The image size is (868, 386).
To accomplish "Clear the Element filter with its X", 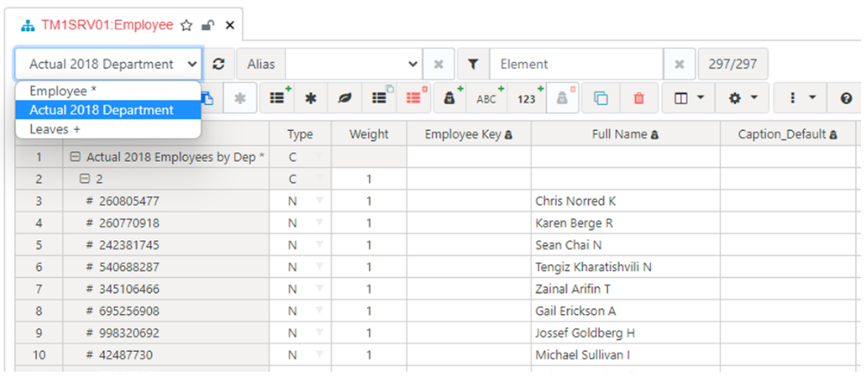I will 679,64.
